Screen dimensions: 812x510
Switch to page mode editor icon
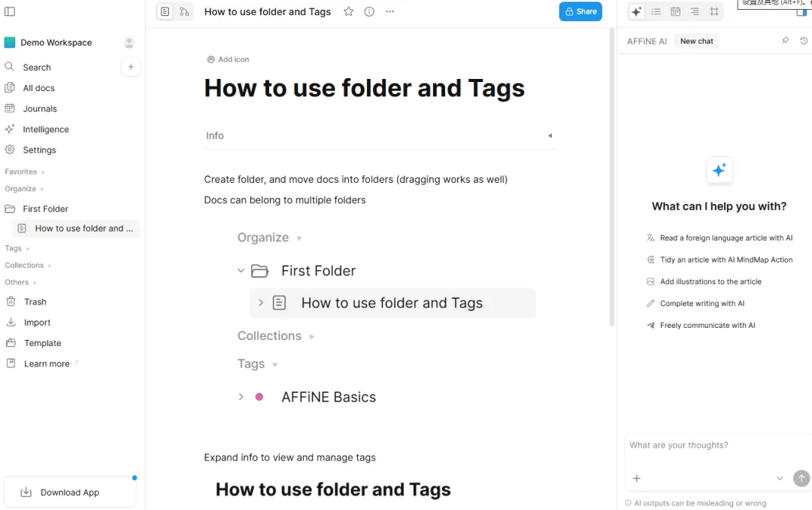165,11
